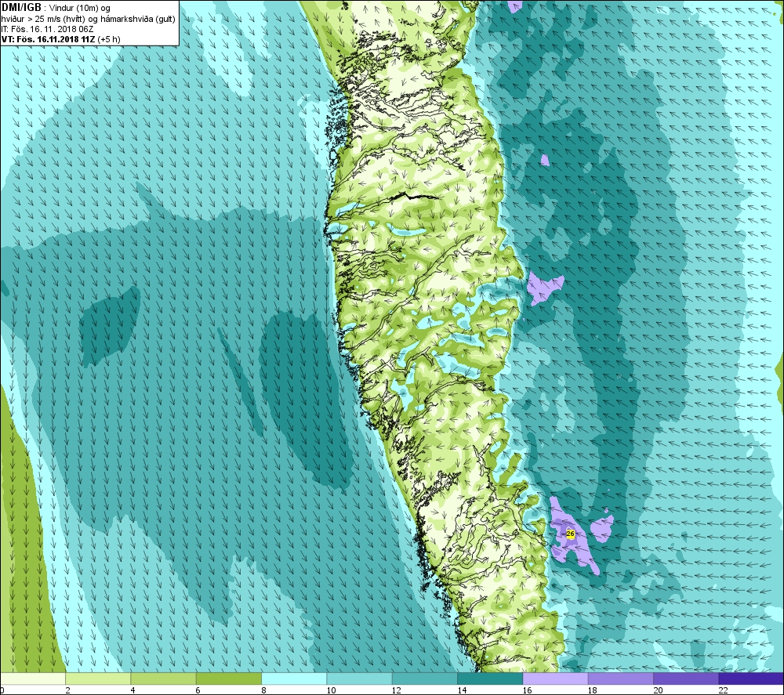
Task: Click the scale number 14
Action: tap(463, 690)
